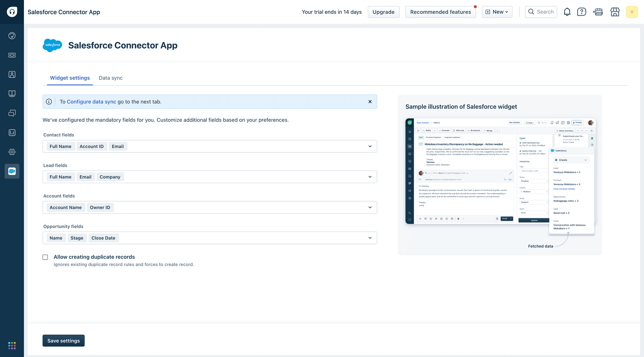
Task: Click the Save settings button
Action: (x=63, y=341)
